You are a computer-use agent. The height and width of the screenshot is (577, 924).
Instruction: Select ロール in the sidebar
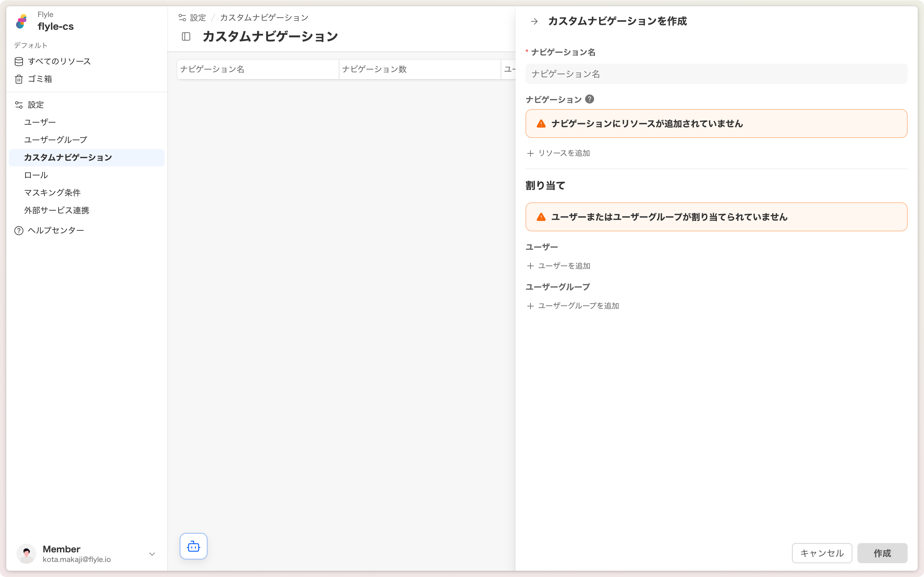pyautogui.click(x=36, y=175)
